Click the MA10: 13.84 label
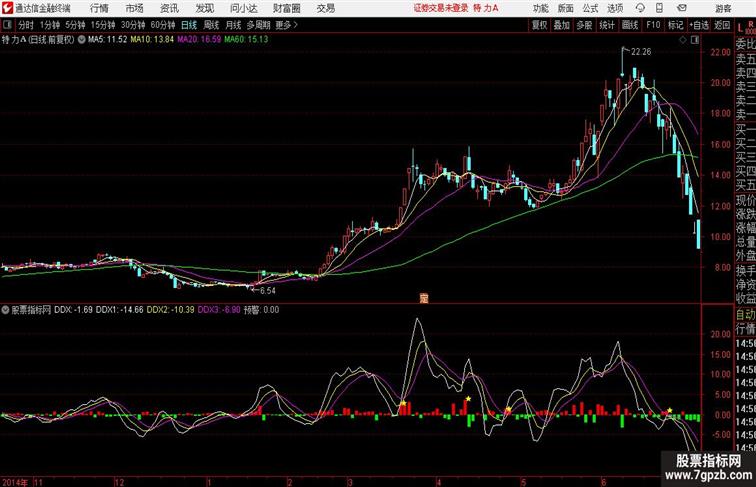This screenshot has width=756, height=487. [152, 40]
